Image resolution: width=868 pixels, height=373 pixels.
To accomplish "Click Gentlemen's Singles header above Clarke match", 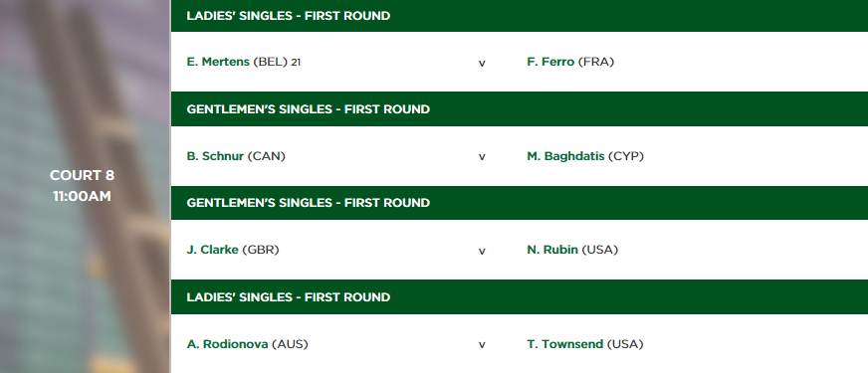I will tap(520, 203).
